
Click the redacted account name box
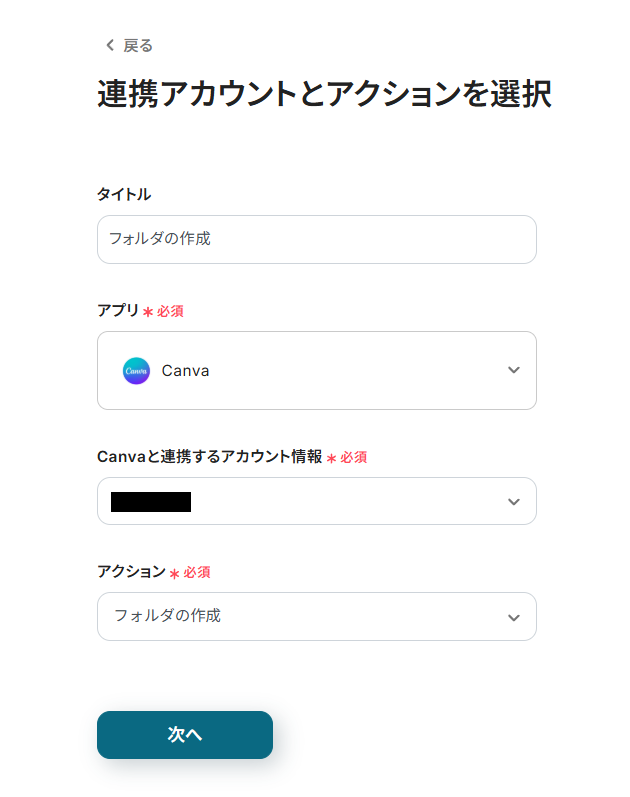pyautogui.click(x=151, y=502)
